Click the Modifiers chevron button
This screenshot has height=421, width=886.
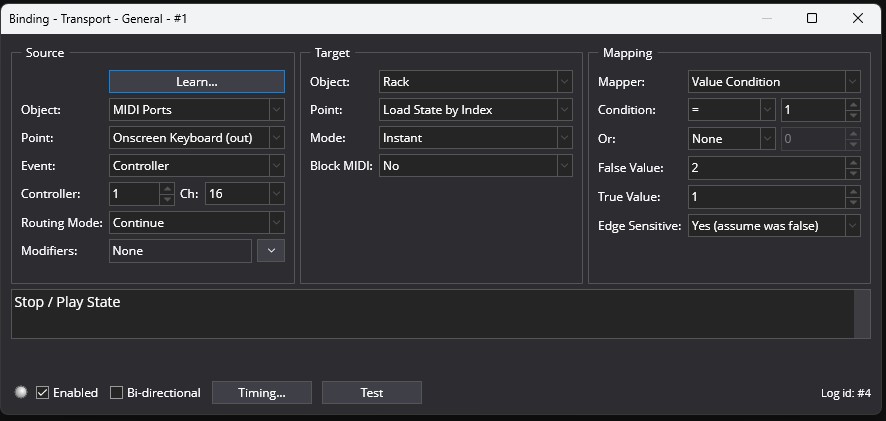point(271,251)
